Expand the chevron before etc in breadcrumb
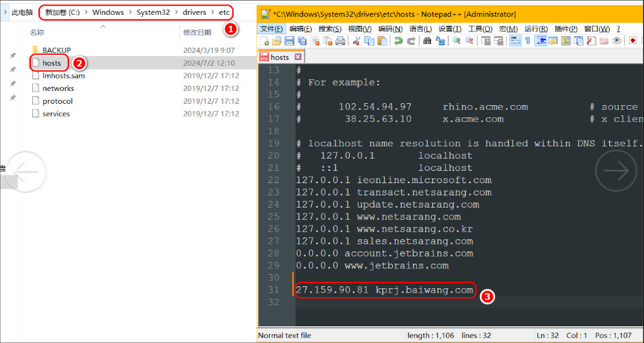644x343 pixels. click(213, 12)
